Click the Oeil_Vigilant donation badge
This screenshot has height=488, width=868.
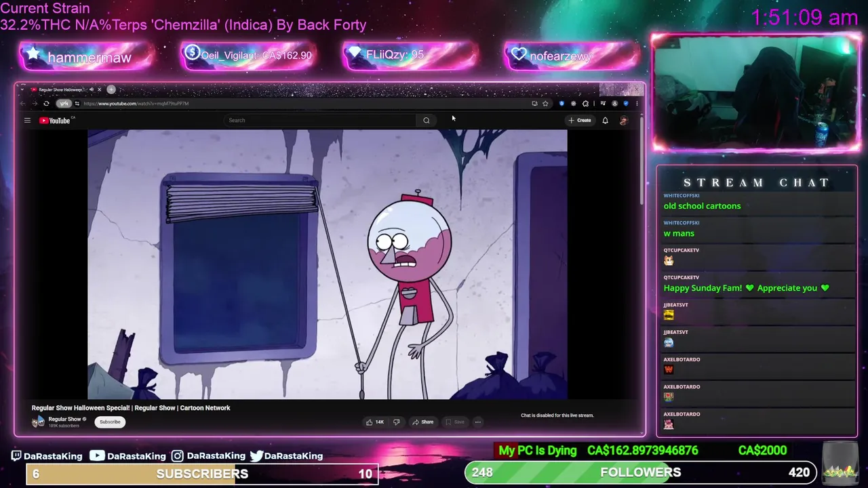248,56
